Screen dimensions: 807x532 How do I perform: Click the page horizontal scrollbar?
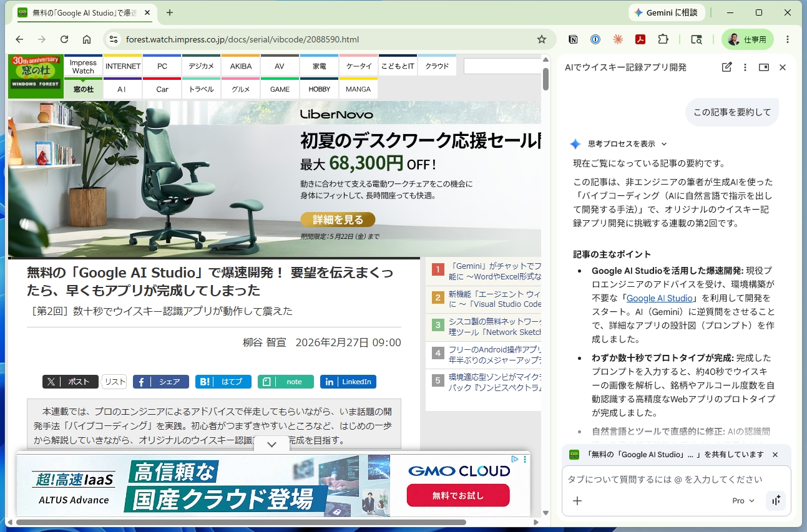(x=242, y=522)
